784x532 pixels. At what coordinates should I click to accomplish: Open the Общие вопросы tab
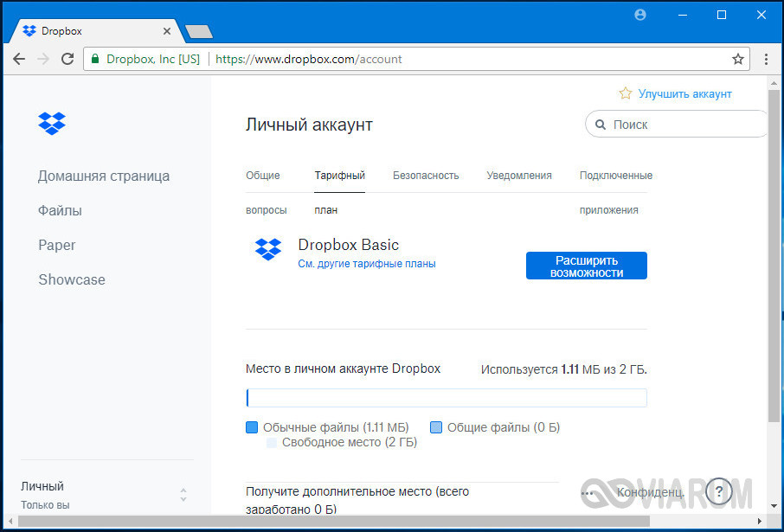[267, 193]
